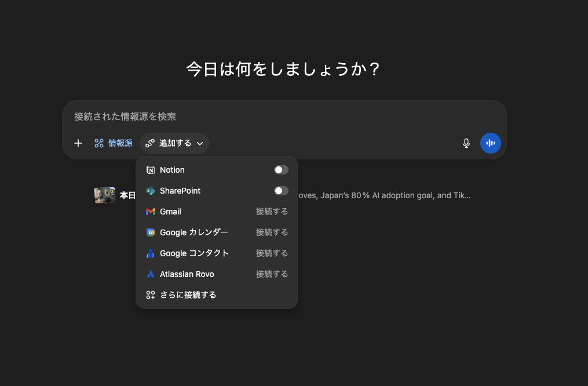The height and width of the screenshot is (386, 588).
Task: Choose さらに接続する to connect more
Action: click(x=217, y=295)
